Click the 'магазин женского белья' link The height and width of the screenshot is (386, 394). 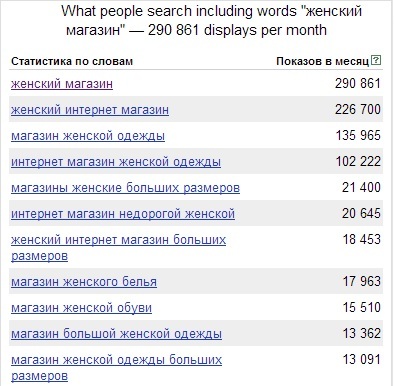point(84,282)
